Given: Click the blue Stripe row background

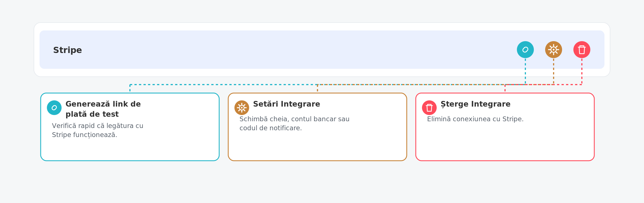Looking at the screenshot, I should 282,50.
